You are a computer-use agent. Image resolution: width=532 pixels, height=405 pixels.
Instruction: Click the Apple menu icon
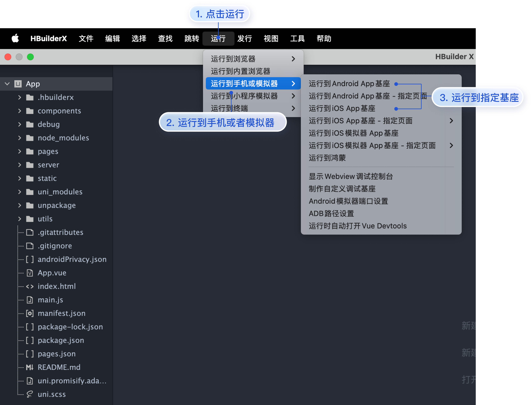[x=15, y=38]
